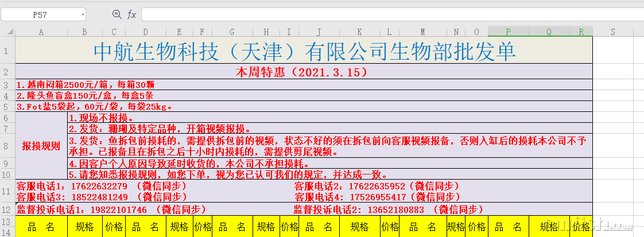Select column B header

click(x=84, y=32)
